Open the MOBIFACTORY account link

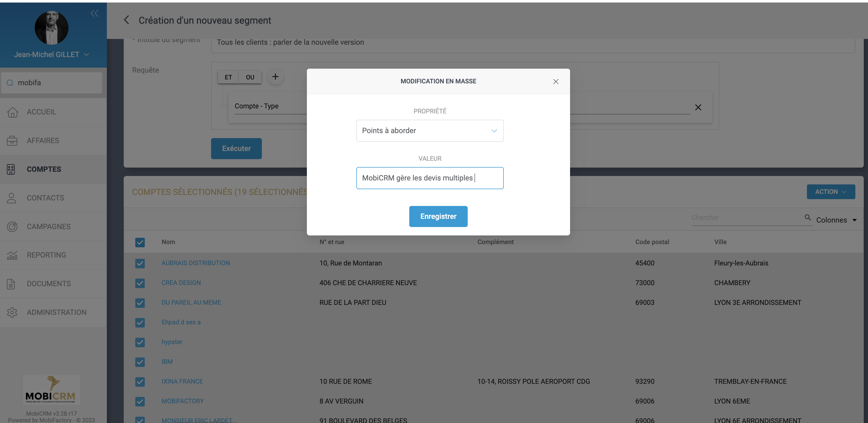[x=182, y=401]
